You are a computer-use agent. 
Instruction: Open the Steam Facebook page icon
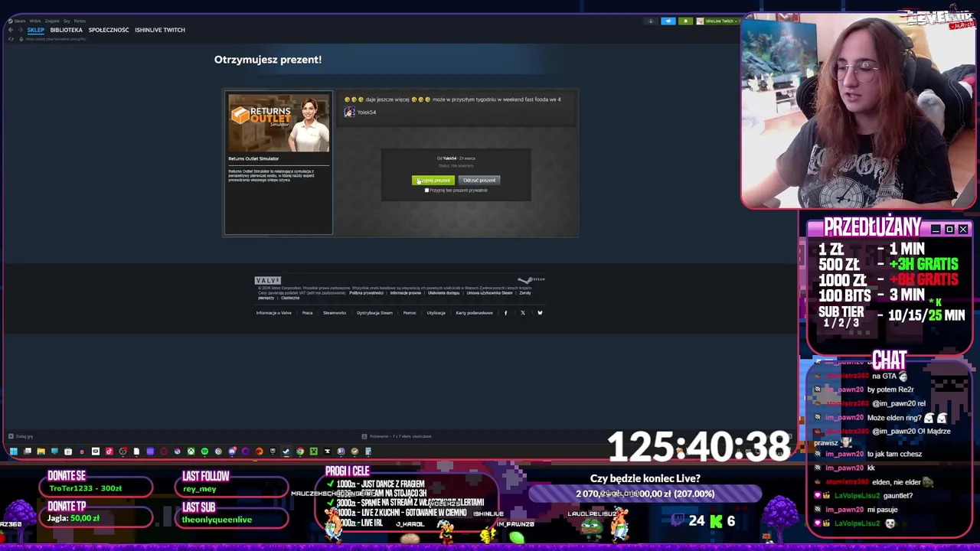point(505,313)
